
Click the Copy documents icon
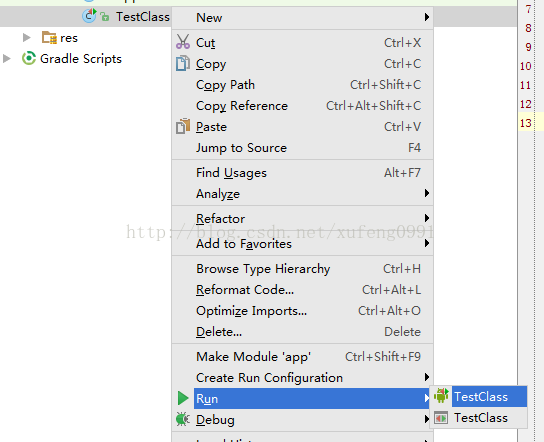[x=183, y=63]
